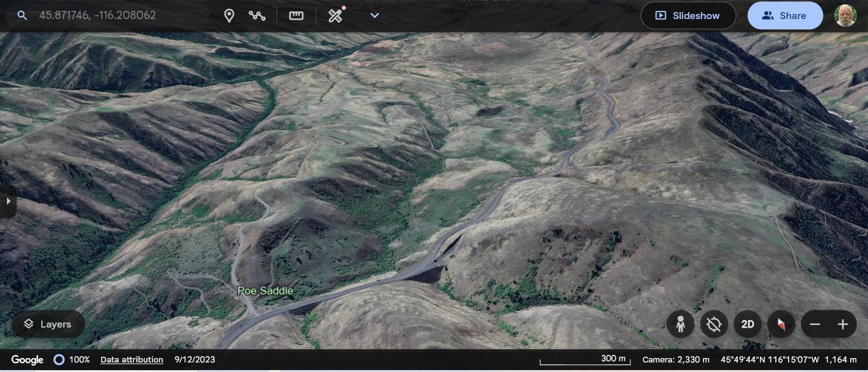This screenshot has height=372, width=868.
Task: Toggle the orbit rotation control
Action: (714, 324)
